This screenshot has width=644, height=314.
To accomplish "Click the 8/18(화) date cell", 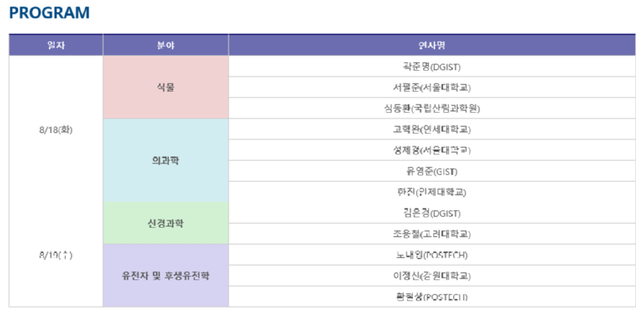I will coord(56,130).
